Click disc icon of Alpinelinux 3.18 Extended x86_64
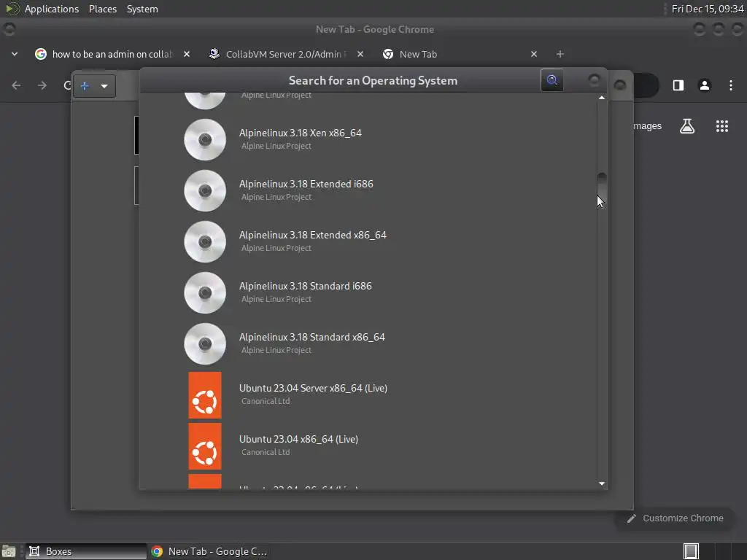 point(205,241)
